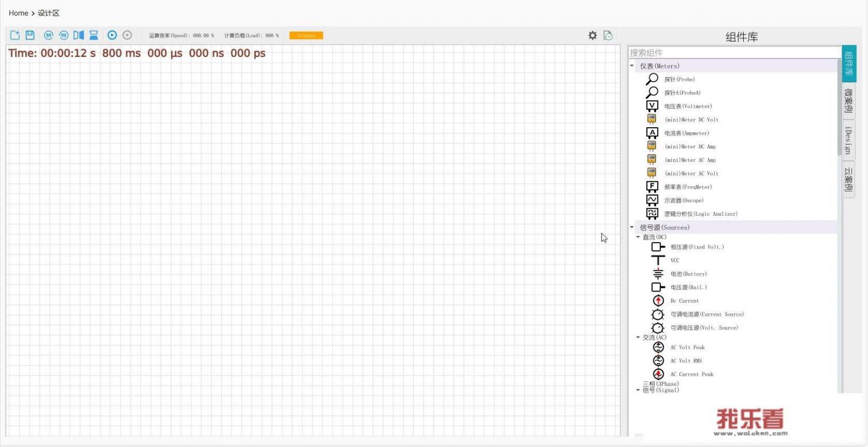Viewport: 868px width, 447px height.
Task: Collapse the 交流(AC) subcategory
Action: click(x=638, y=338)
